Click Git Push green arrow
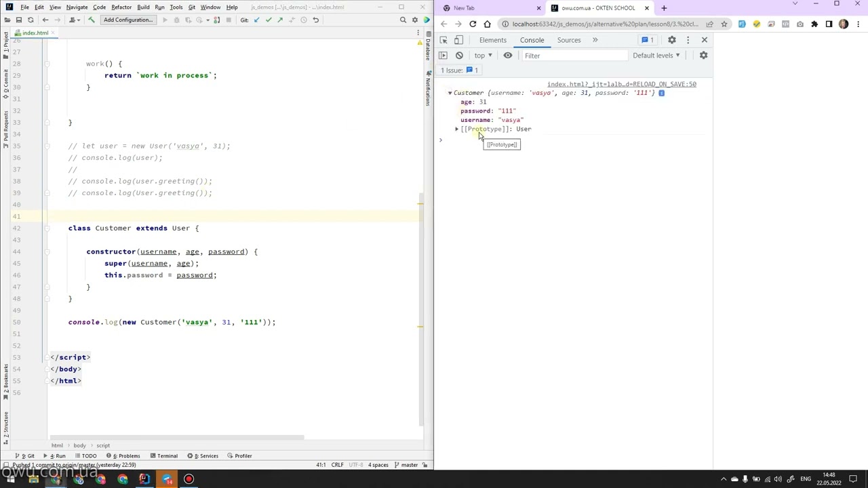This screenshot has width=868, height=488. click(x=280, y=20)
